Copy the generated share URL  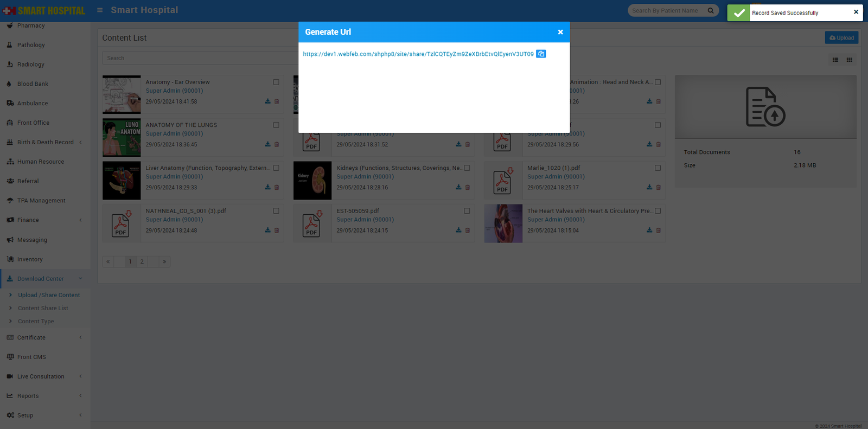coord(540,54)
